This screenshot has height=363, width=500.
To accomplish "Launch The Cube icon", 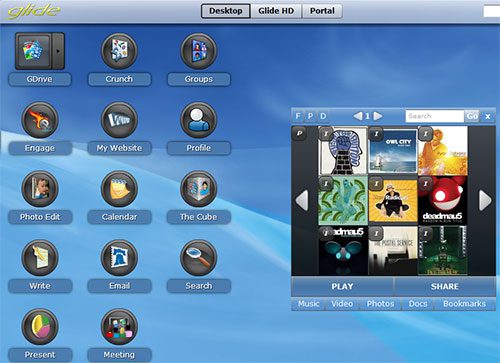I will coord(198,189).
